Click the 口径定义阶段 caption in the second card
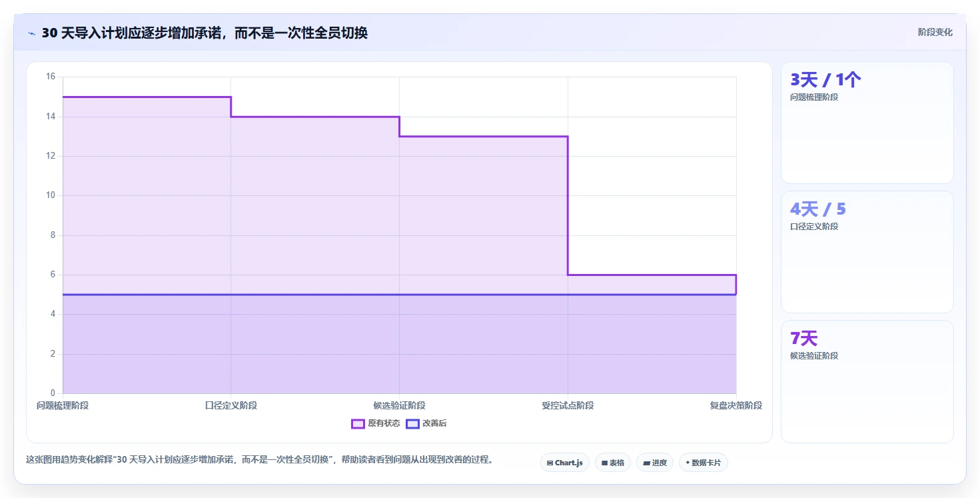The image size is (980, 498). tap(814, 227)
